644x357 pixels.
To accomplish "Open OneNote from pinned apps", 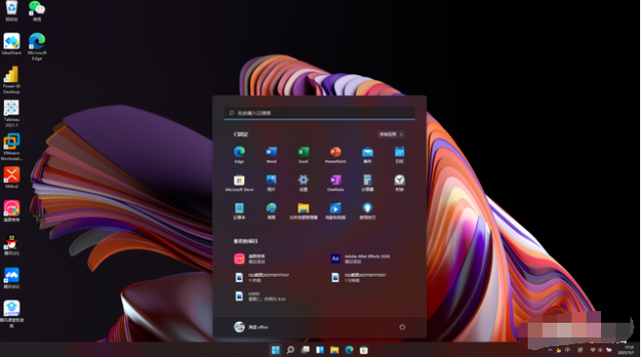I will (x=335, y=183).
